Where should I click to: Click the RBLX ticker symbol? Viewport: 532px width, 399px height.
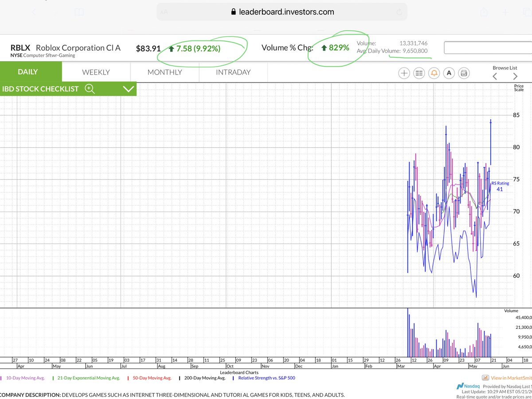coord(20,47)
